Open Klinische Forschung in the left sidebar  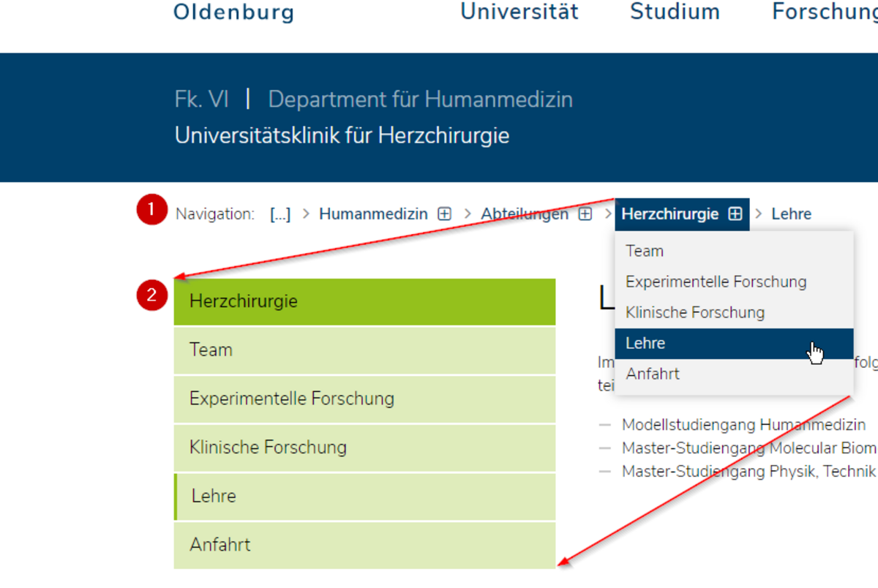point(364,448)
